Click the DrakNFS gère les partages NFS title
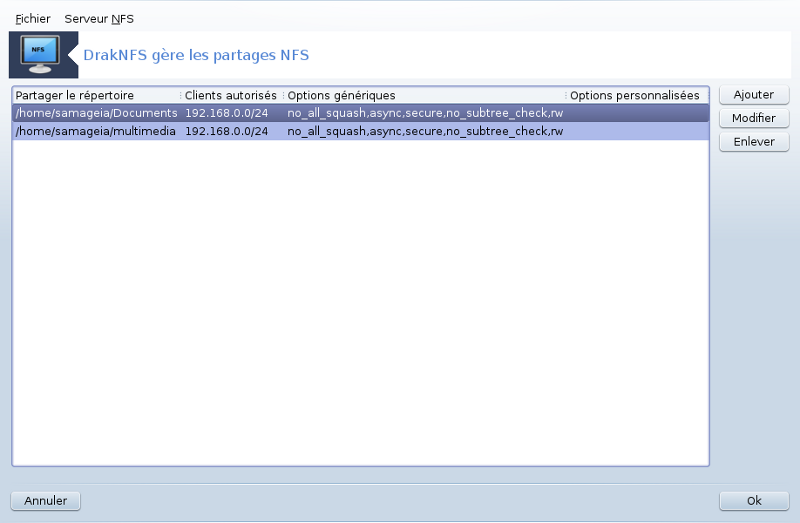 pyautogui.click(x=196, y=55)
